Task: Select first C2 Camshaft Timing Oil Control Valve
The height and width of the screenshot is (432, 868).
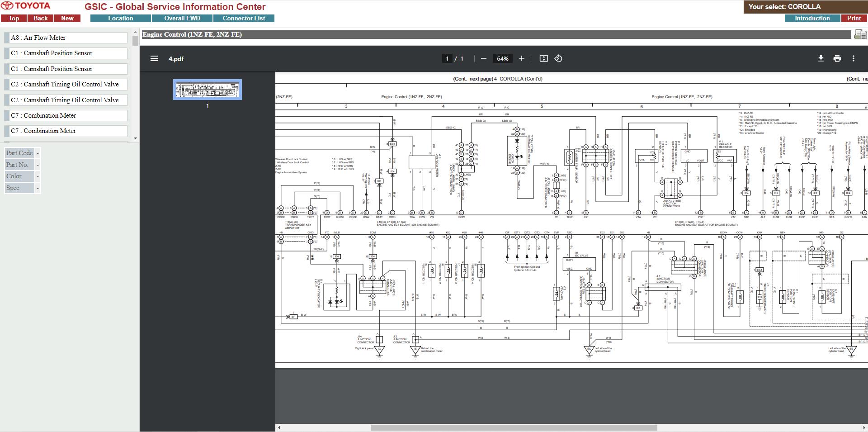Action: tap(66, 85)
